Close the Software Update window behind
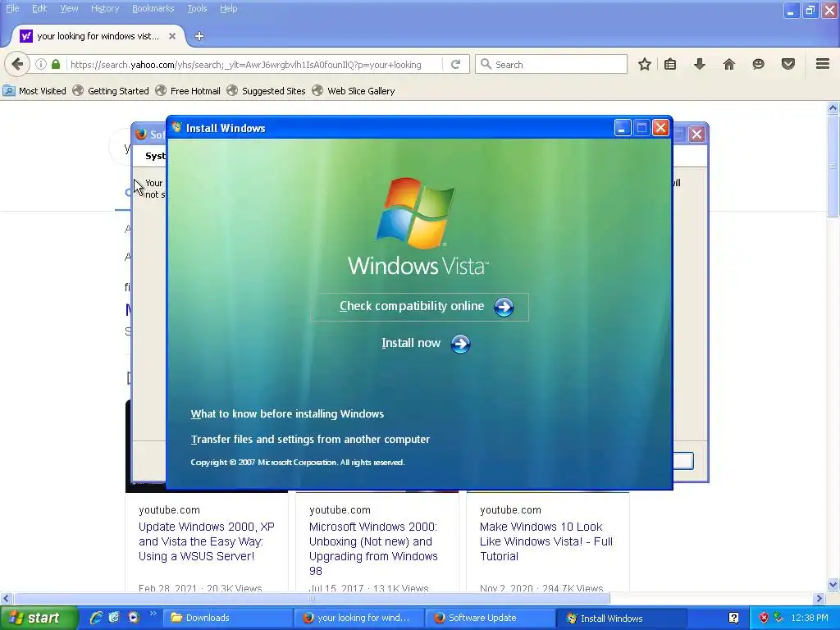The image size is (840, 630). 696,134
